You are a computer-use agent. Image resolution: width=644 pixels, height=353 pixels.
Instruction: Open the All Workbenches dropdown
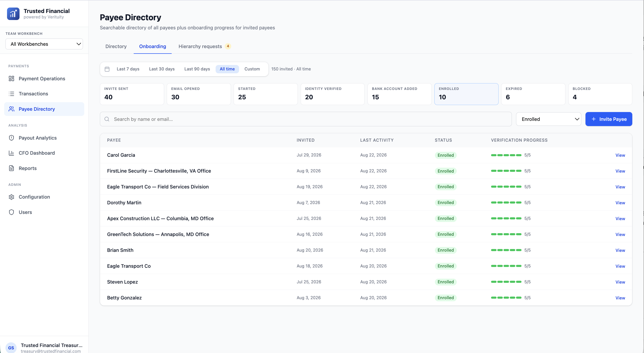tap(44, 44)
